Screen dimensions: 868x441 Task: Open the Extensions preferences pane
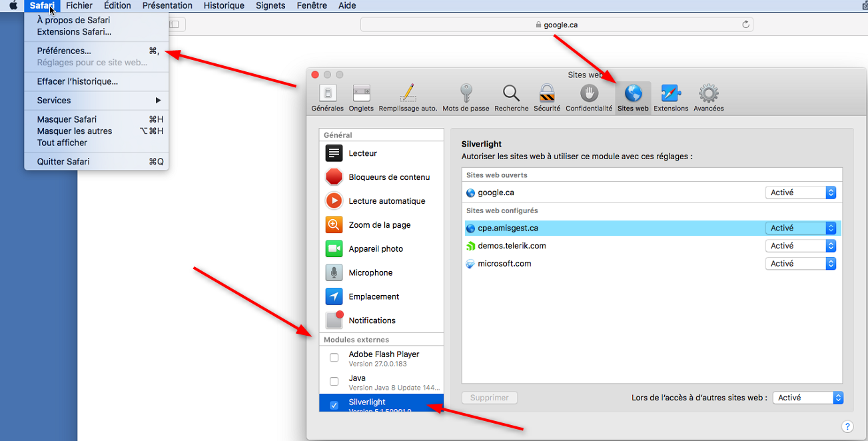[671, 98]
